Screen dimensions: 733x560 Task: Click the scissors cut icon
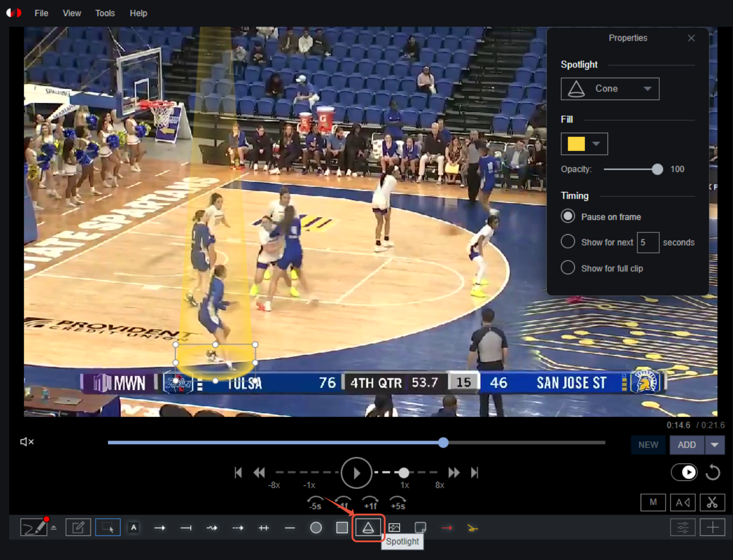click(712, 502)
